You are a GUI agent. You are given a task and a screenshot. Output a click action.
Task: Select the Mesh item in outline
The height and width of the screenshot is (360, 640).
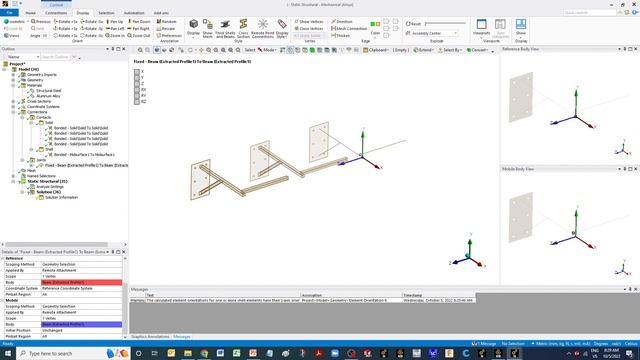point(31,171)
